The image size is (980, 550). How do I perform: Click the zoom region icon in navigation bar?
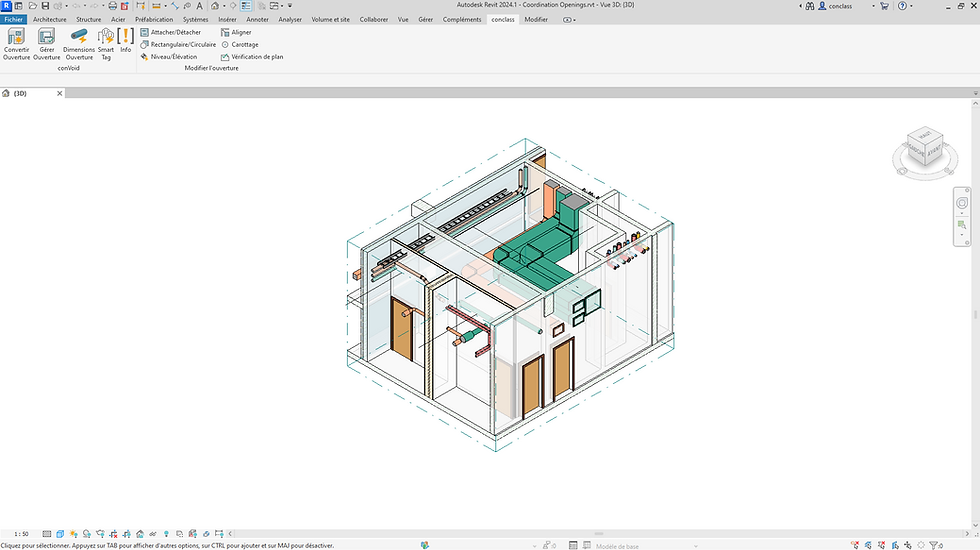point(962,225)
